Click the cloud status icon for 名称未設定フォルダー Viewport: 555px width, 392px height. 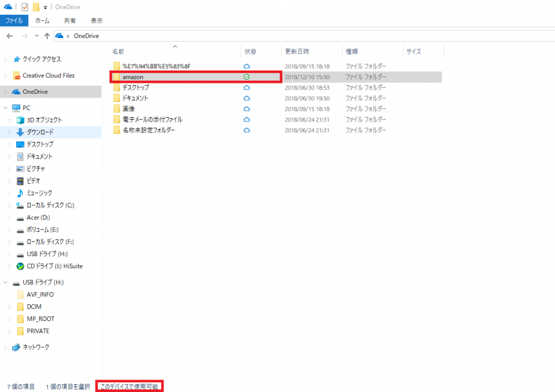point(247,130)
